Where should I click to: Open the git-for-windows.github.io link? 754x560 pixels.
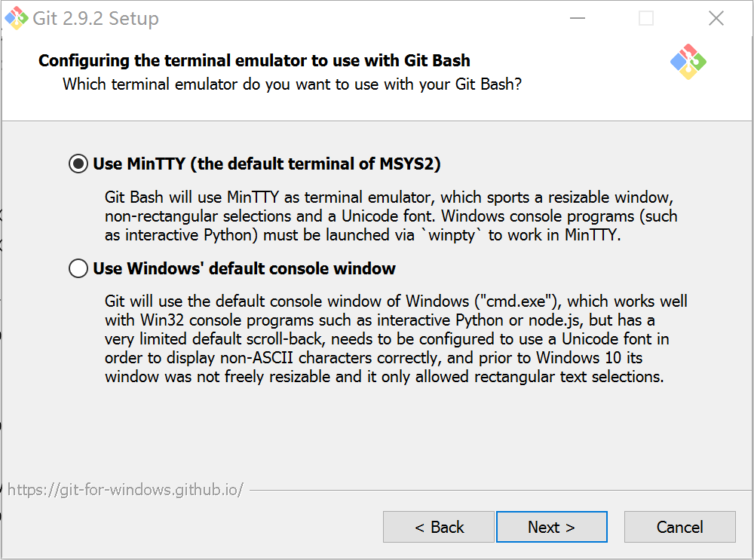click(125, 489)
